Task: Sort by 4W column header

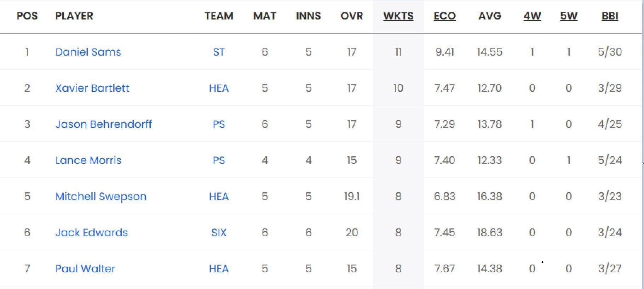Action: 532,16
